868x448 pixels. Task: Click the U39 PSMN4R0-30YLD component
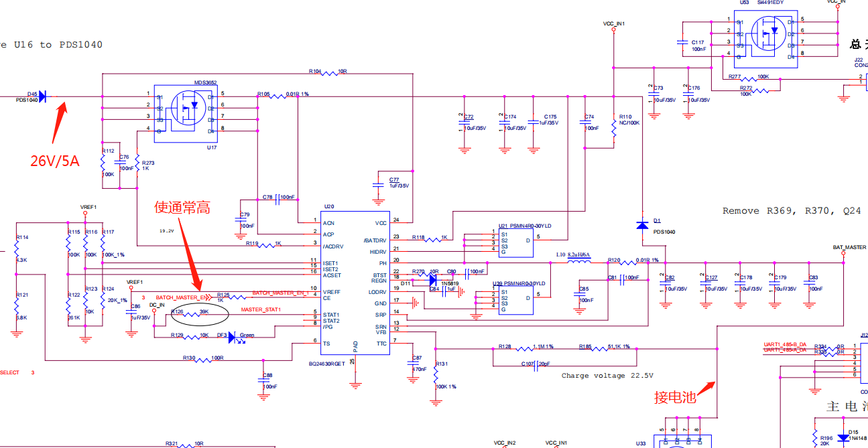(515, 301)
